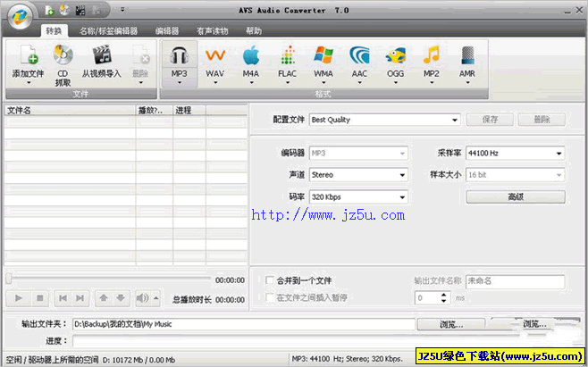Click quick-access add file icon in title bar

point(49,11)
